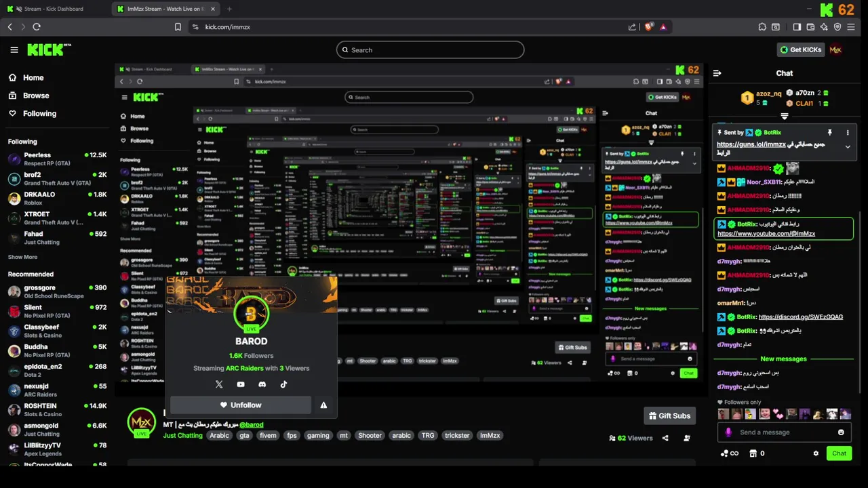Open BAROD's YouTube icon in the card
Image resolution: width=868 pixels, height=488 pixels.
tap(241, 384)
